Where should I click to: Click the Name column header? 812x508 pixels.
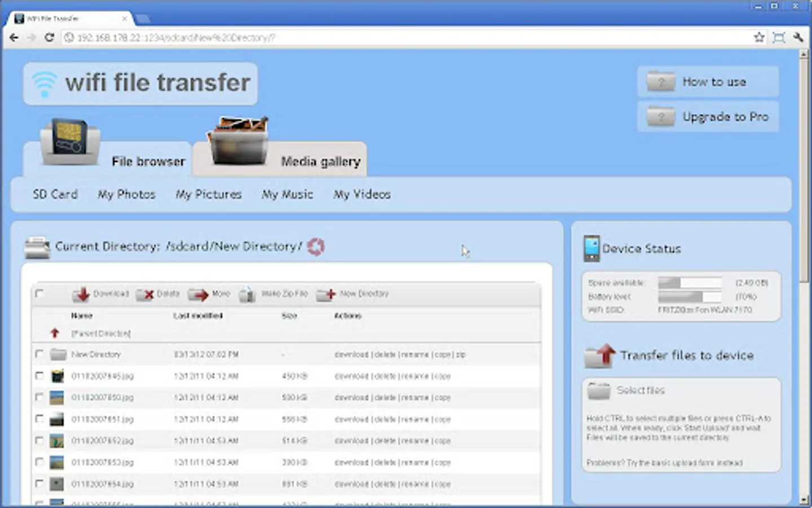[82, 316]
